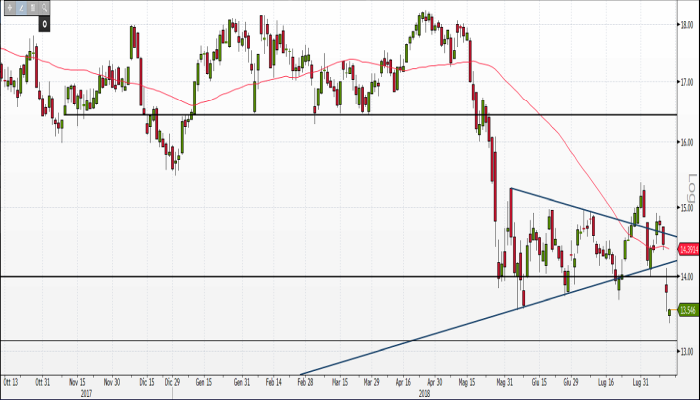Click the Ott 13 date on time axis
Screen dimensions: 700x400
[12, 382]
